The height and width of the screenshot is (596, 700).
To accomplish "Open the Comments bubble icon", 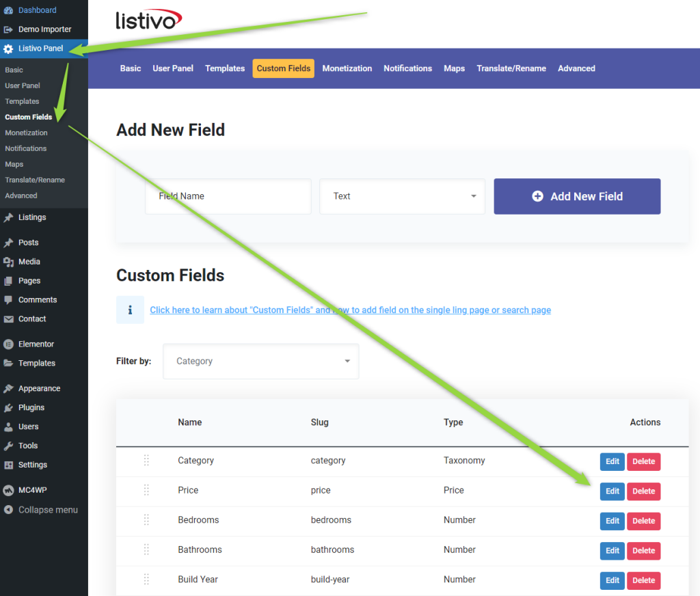I will (8, 299).
